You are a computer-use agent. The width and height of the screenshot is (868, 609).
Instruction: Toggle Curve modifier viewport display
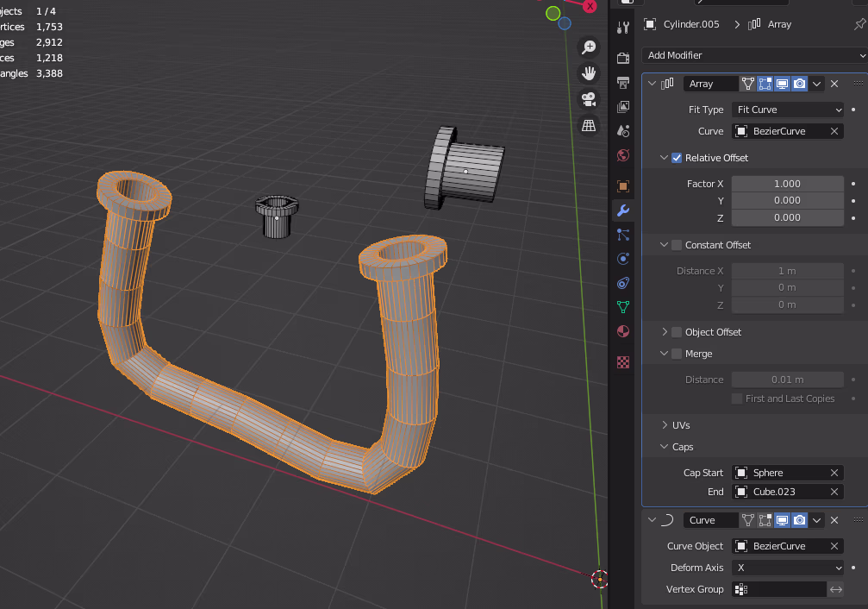[782, 520]
